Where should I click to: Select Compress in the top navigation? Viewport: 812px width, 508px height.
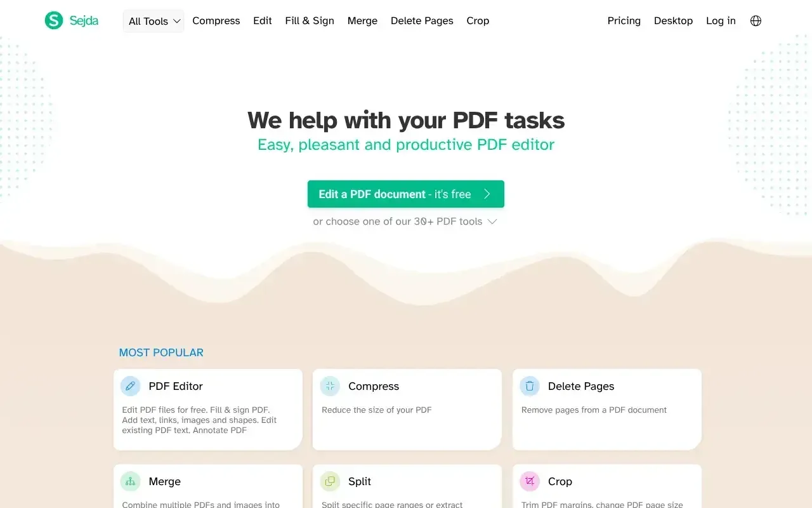click(216, 21)
